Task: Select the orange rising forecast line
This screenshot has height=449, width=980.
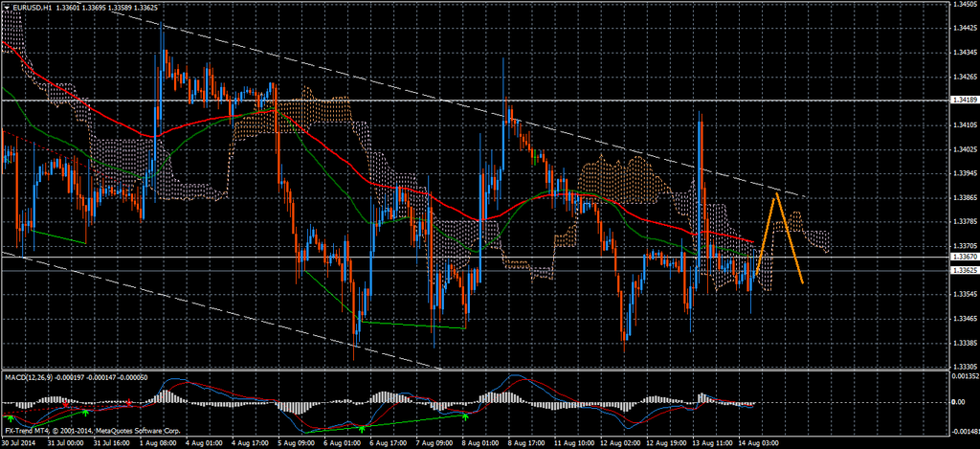Action: (767, 236)
